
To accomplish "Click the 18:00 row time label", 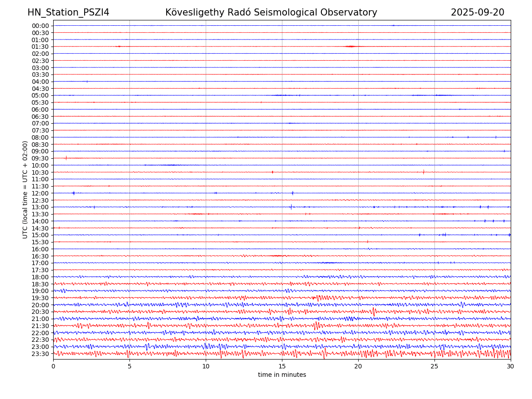I will pos(40,277).
